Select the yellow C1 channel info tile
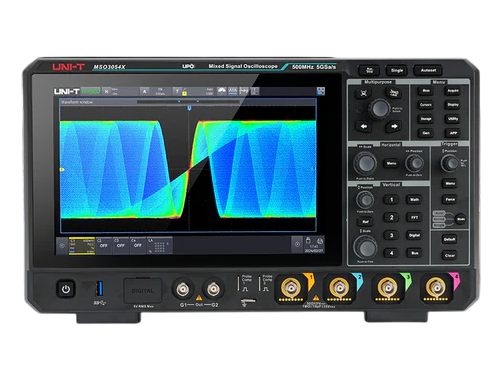This screenshot has height=375, width=500. 82,246
